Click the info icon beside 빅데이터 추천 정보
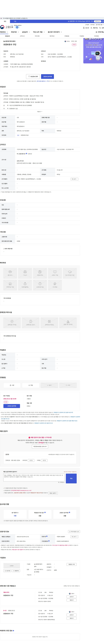Viewport: 104px width, 644px height. pos(13,631)
